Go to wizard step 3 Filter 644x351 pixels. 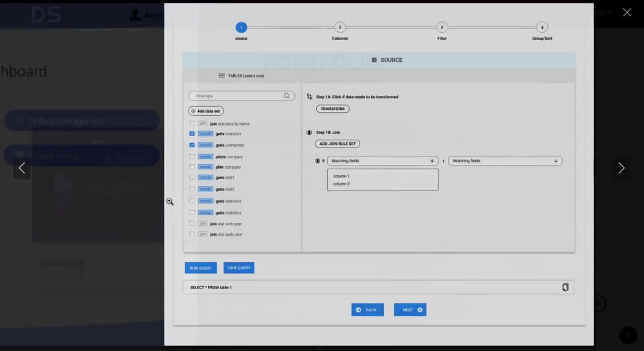[x=442, y=28]
